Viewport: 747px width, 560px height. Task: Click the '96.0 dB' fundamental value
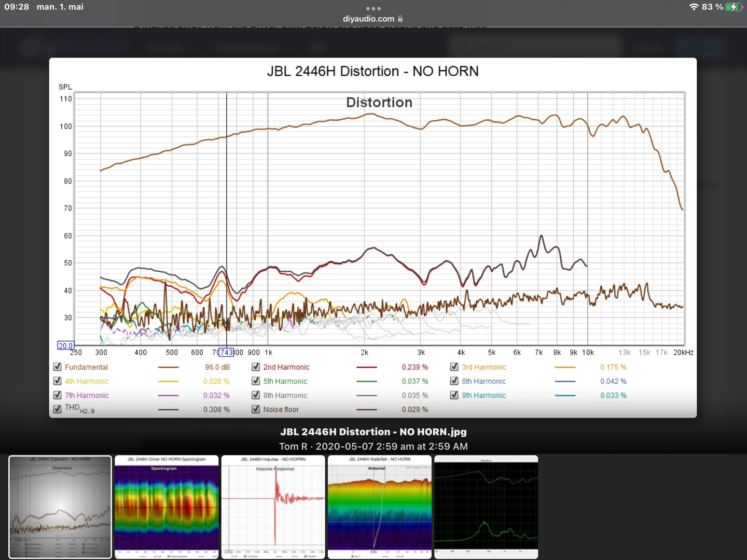(217, 367)
